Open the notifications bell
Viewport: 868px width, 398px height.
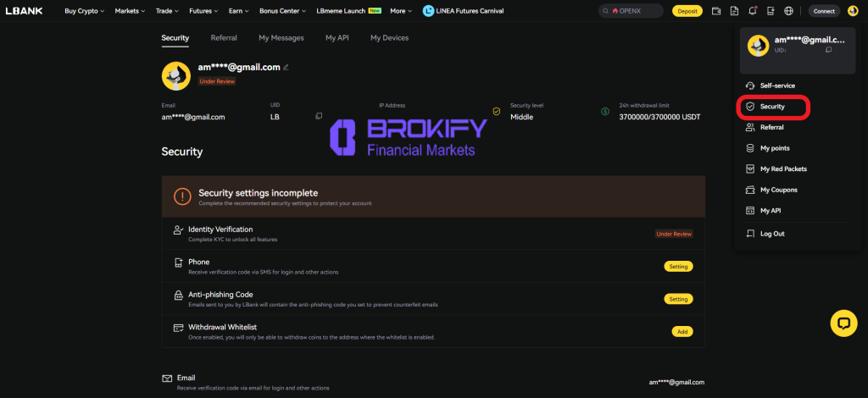pos(752,11)
